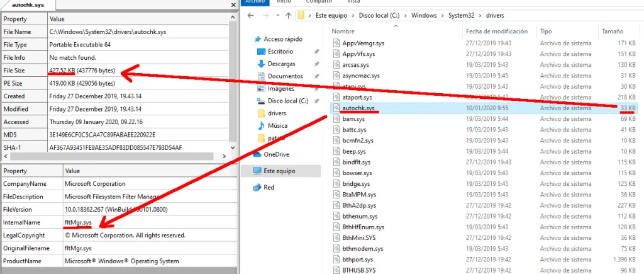This screenshot has width=644, height=274.
Task: Select the BthHfEnum.sys file name
Action: click(363, 227)
